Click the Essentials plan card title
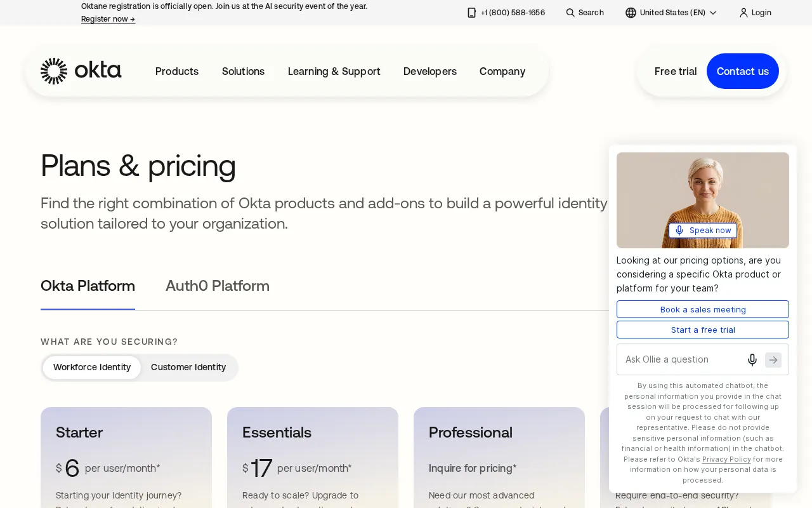 click(277, 432)
